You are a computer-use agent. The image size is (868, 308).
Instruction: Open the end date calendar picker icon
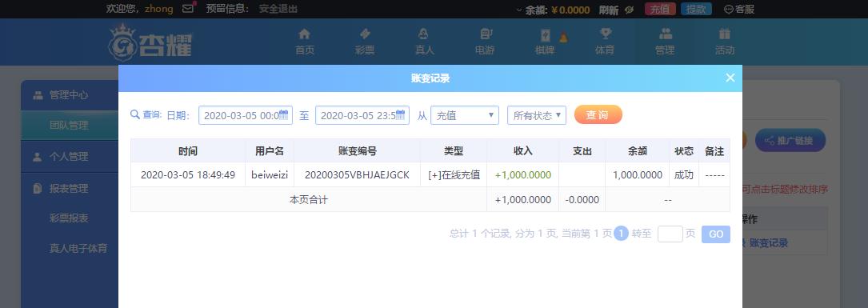[x=400, y=115]
